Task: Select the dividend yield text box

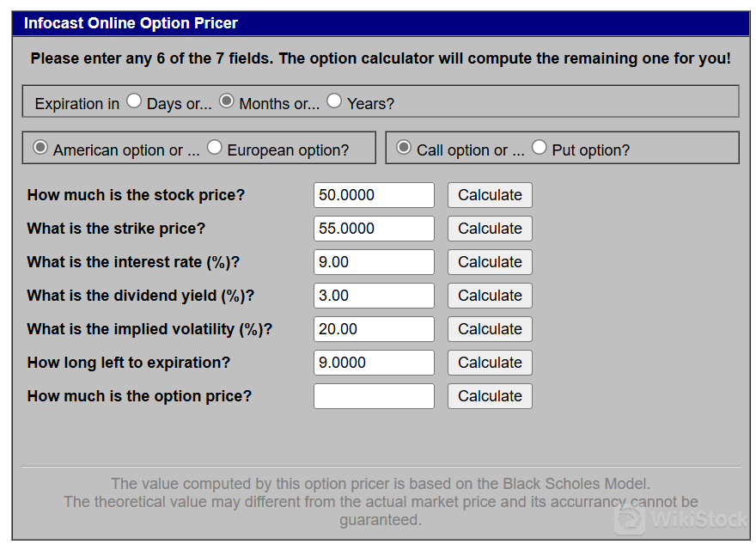Action: (374, 296)
